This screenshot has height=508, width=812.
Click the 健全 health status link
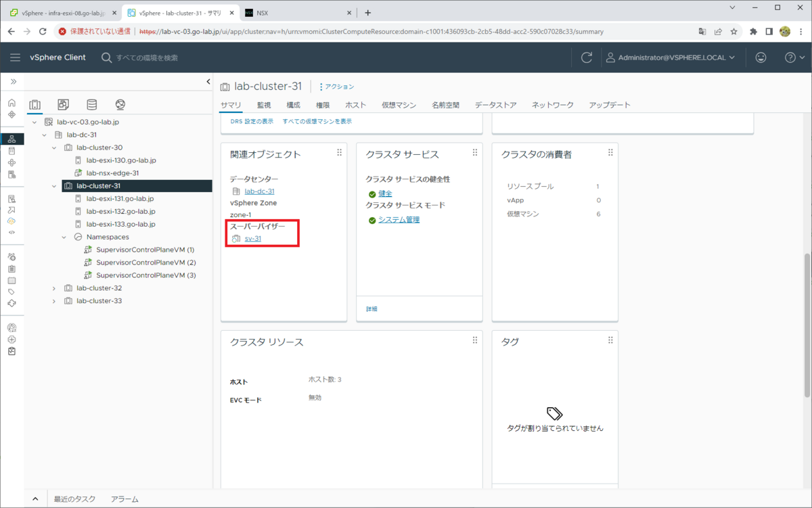coord(385,193)
